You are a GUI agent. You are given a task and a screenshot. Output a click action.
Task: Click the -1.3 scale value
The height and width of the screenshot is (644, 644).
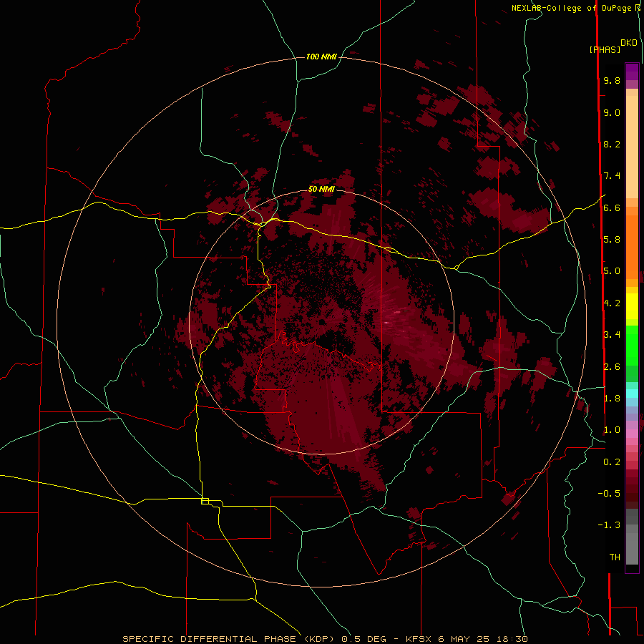click(x=609, y=525)
